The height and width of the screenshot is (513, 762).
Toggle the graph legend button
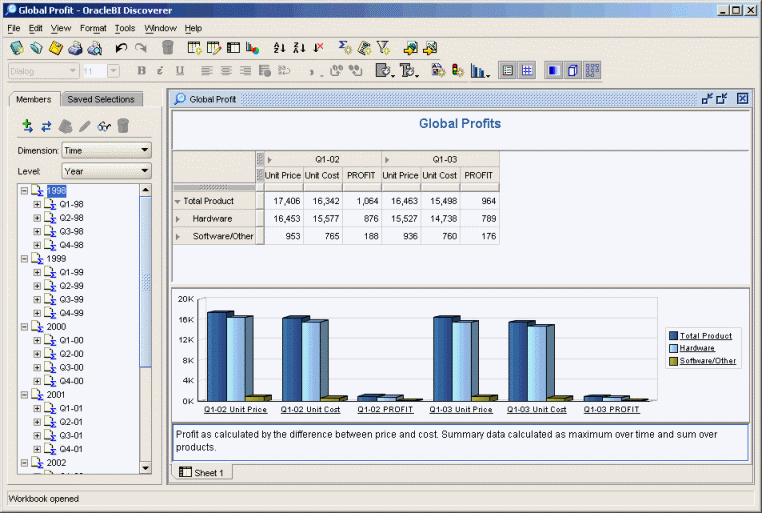pyautogui.click(x=508, y=71)
